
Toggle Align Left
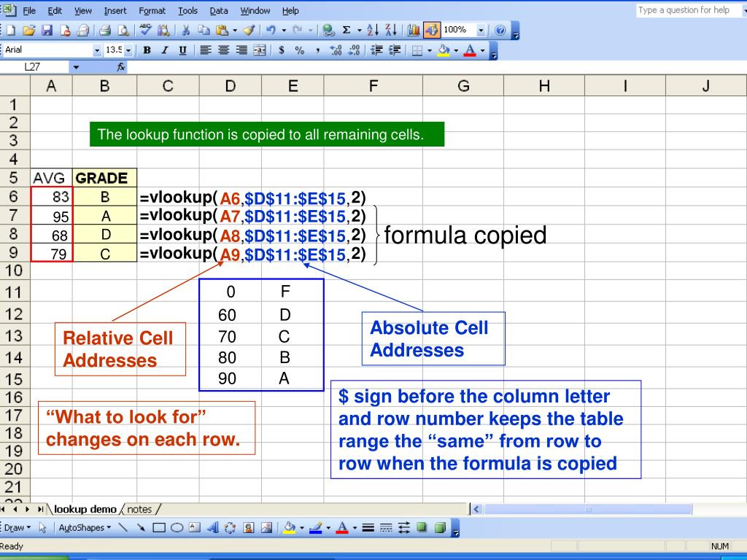coord(205,50)
